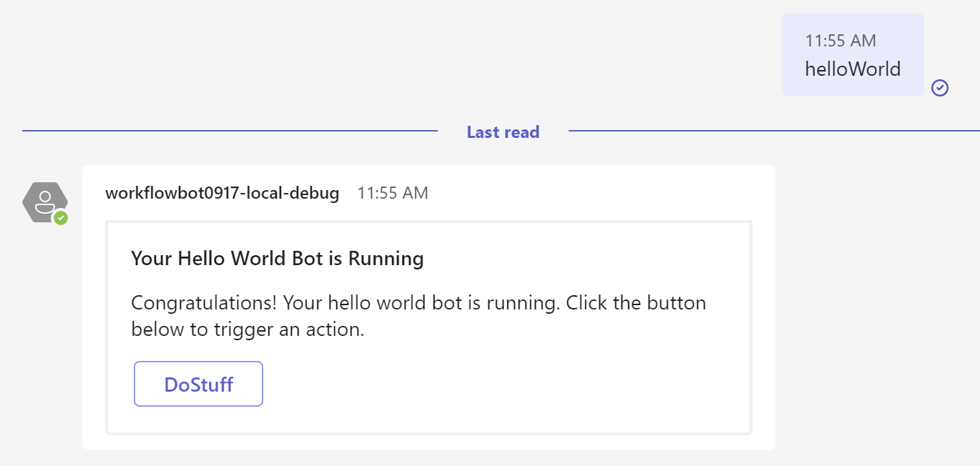Select the helloWorld sent message bubble
The width and height of the screenshot is (980, 466).
(x=853, y=54)
